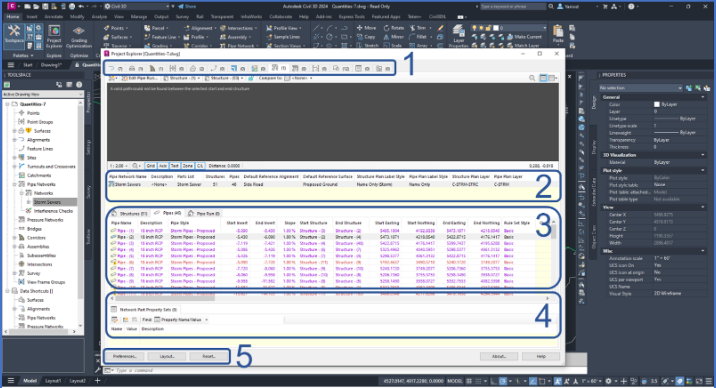The width and height of the screenshot is (716, 388).
Task: Toggle status bar snap mode
Action: [x=478, y=381]
